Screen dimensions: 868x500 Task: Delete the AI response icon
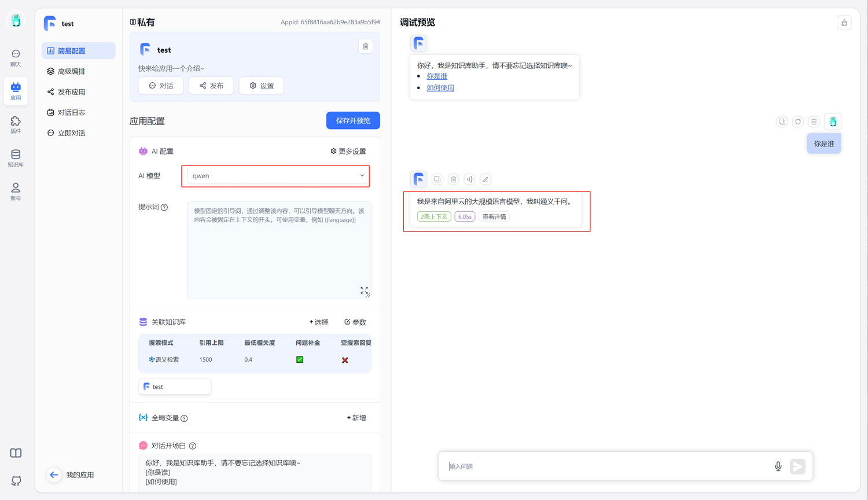click(x=454, y=179)
